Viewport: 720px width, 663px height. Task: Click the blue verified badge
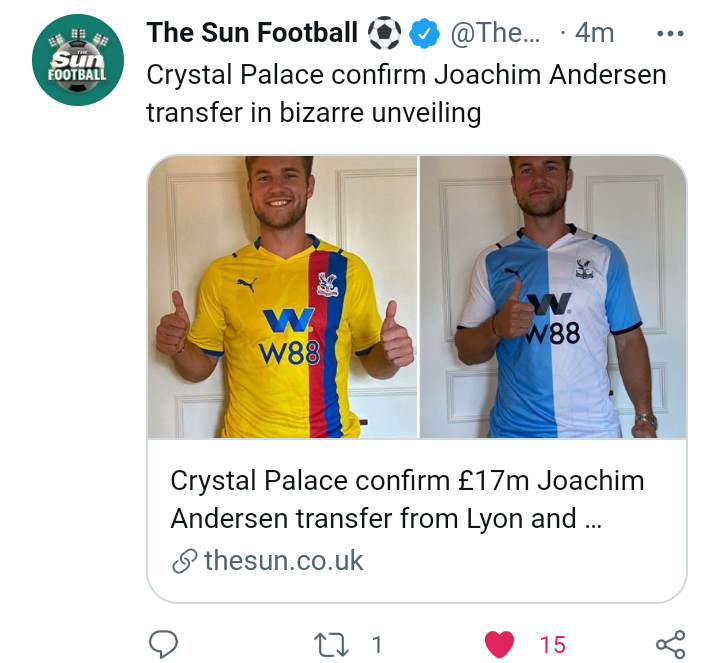(x=424, y=34)
